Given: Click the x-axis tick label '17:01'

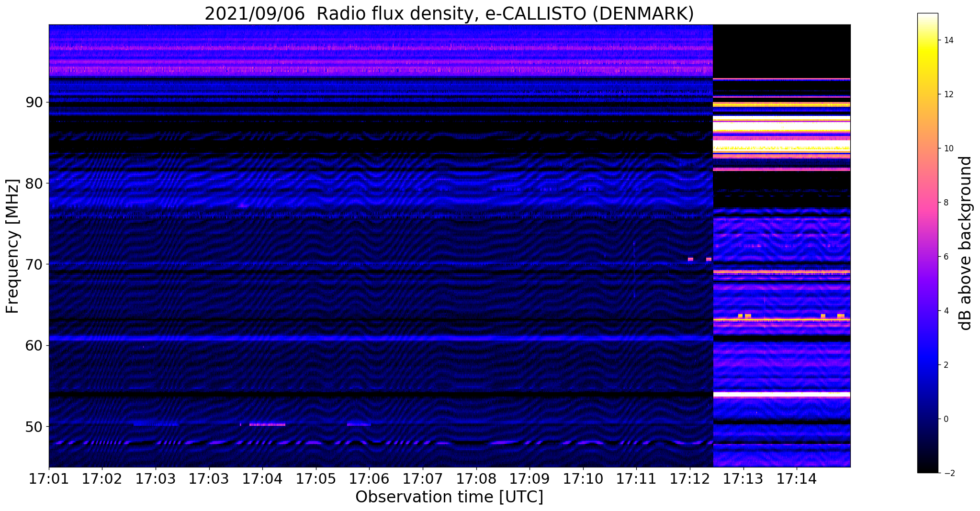Looking at the screenshot, I should point(49,479).
